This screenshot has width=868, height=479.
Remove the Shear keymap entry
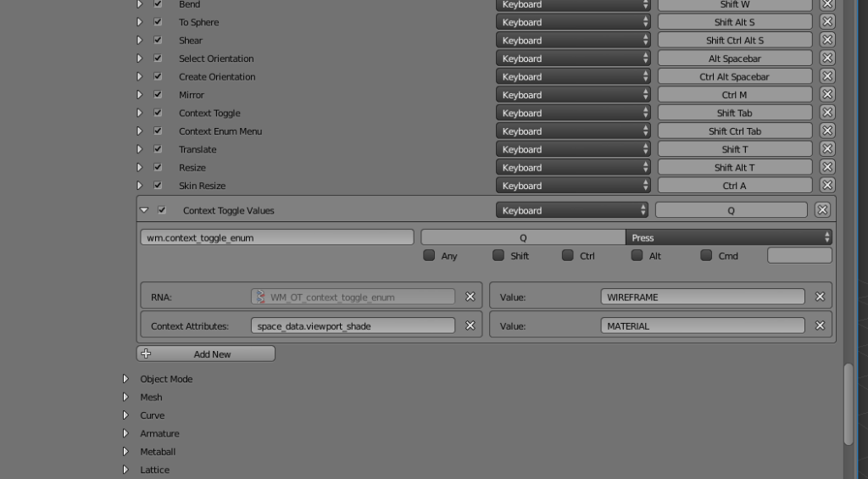point(827,40)
